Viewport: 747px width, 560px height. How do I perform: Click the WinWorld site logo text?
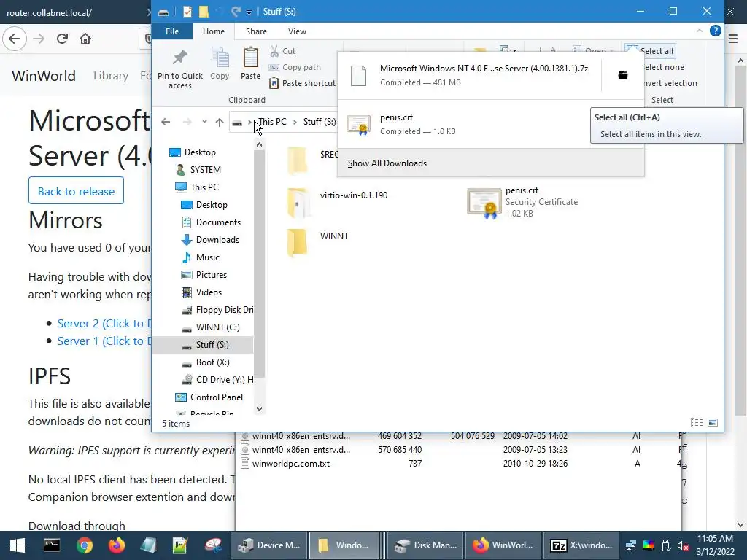(44, 76)
